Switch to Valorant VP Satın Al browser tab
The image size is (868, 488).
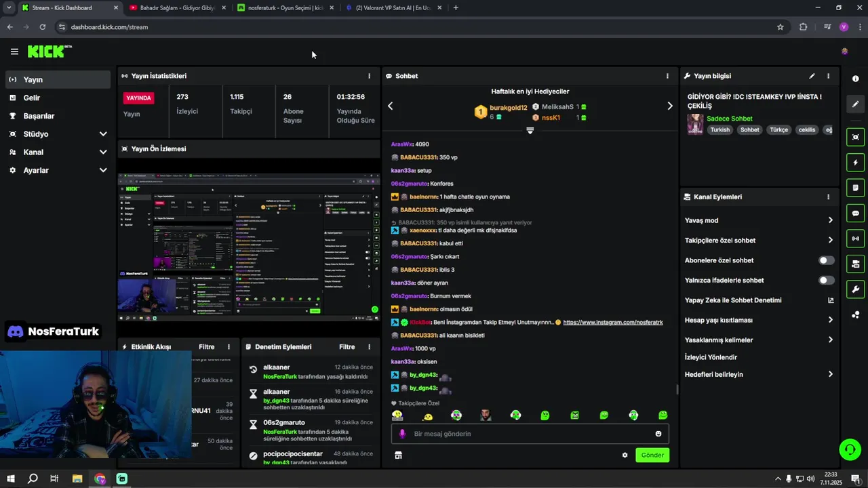pos(393,8)
